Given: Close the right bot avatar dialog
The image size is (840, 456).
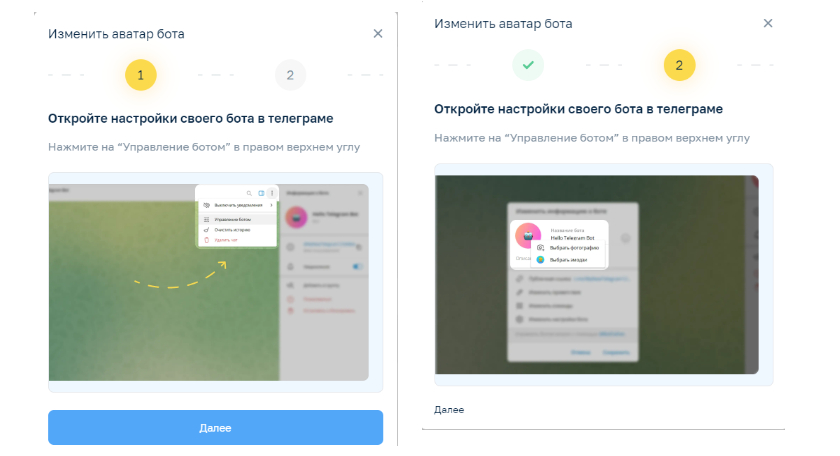Looking at the screenshot, I should (768, 23).
